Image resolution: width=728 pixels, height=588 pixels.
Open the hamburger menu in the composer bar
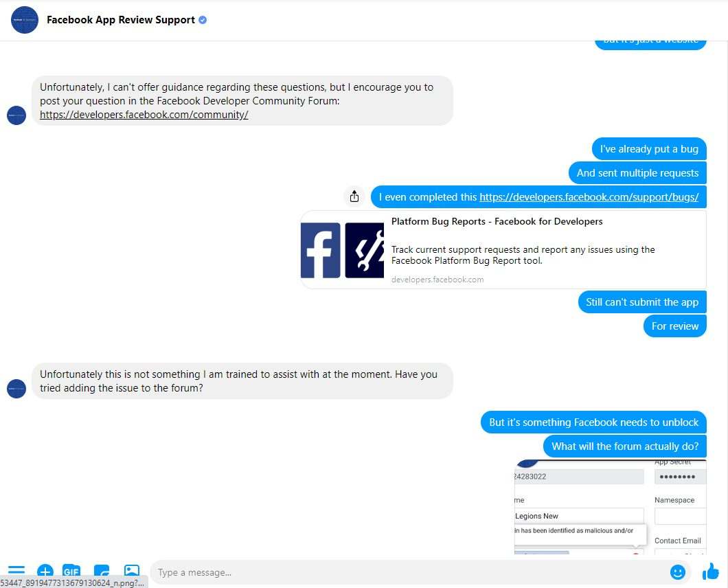click(16, 572)
